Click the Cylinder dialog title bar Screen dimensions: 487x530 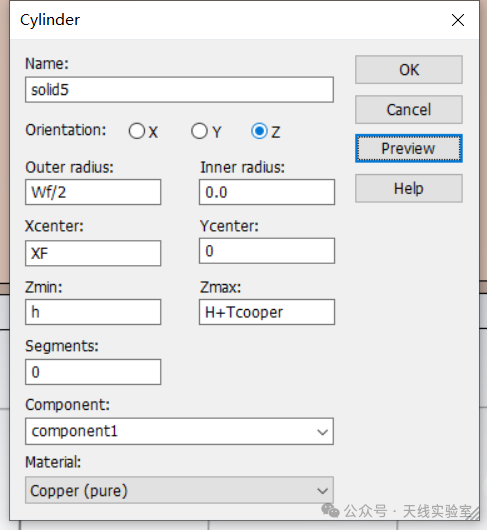pos(230,20)
